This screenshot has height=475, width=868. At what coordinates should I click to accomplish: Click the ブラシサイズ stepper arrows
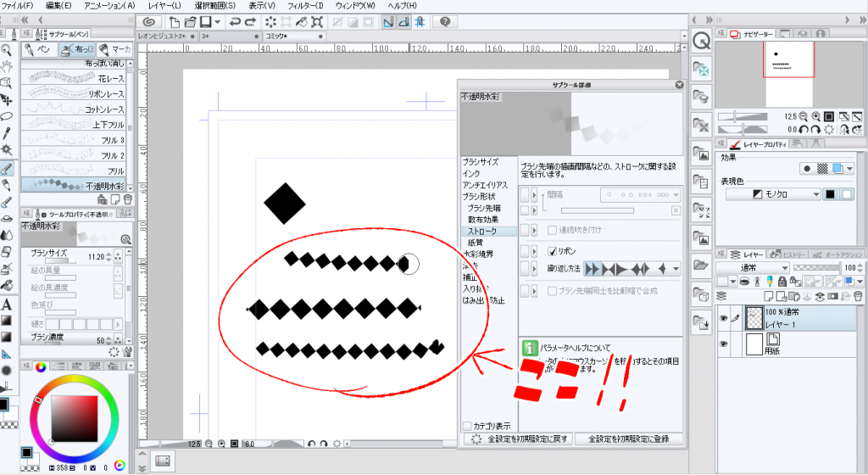108,257
